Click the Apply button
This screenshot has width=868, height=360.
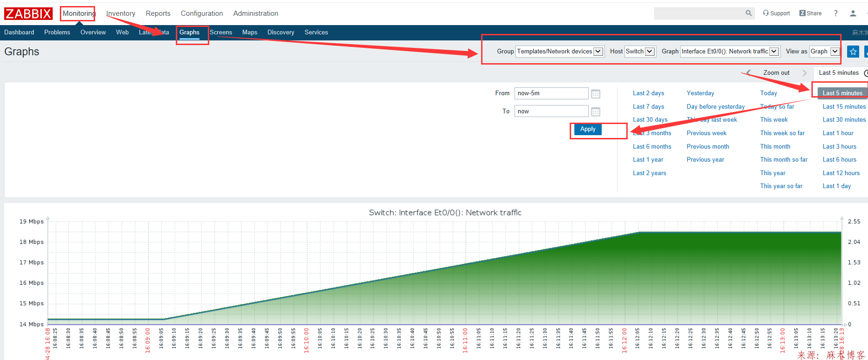588,129
